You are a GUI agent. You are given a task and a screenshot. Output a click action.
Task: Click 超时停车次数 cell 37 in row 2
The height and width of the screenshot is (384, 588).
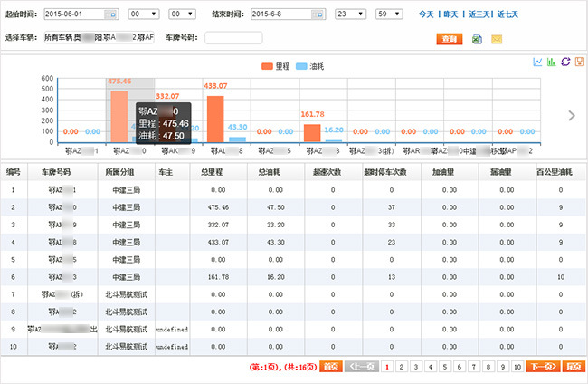[x=392, y=207]
